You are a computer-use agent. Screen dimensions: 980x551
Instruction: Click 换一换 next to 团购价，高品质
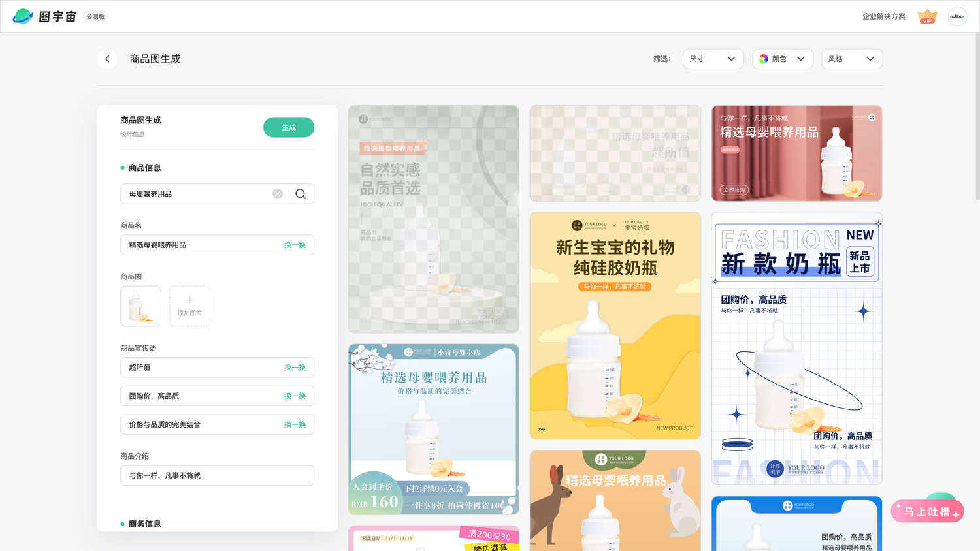tap(295, 396)
